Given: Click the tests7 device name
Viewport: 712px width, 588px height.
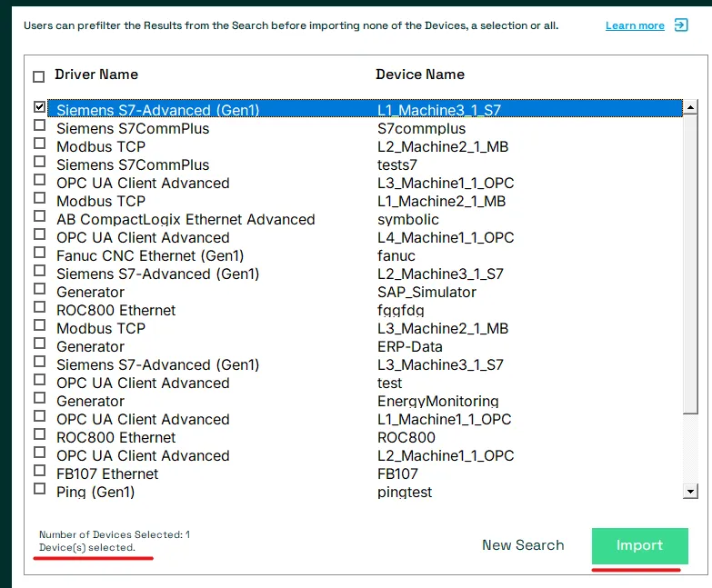Looking at the screenshot, I should [x=396, y=164].
